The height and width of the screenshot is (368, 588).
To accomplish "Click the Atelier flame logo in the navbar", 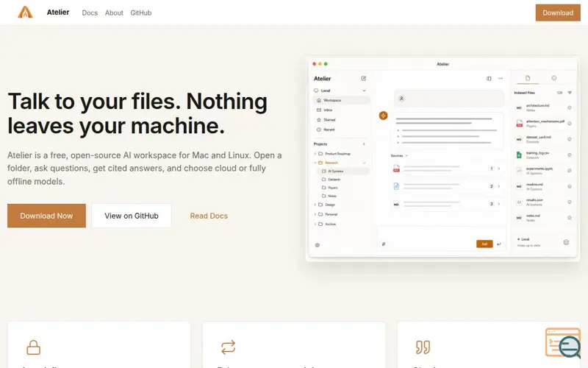I will [25, 13].
